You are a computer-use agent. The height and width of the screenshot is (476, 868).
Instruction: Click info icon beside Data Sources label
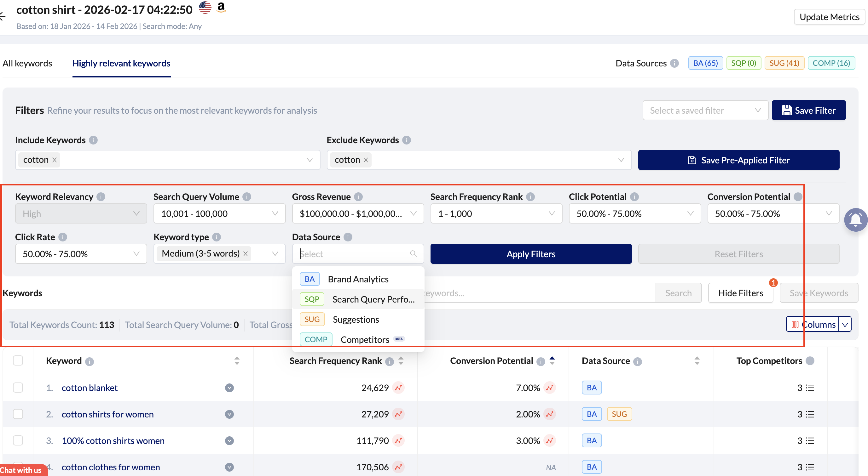674,63
